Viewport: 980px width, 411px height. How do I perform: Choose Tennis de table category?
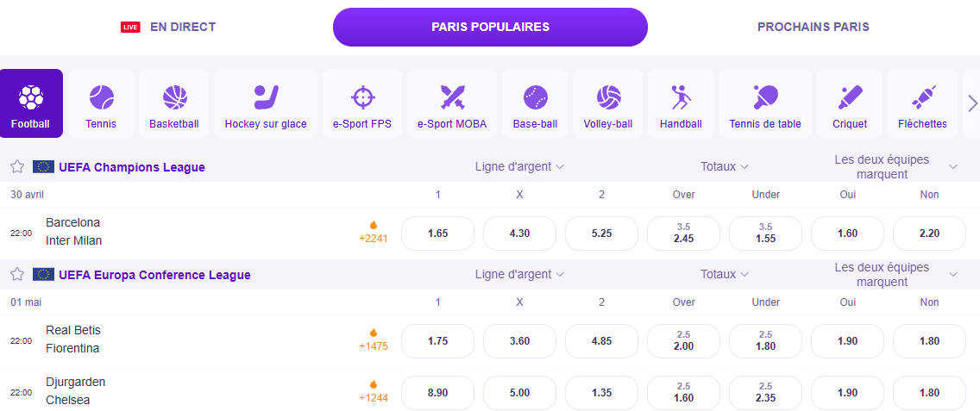[765, 103]
